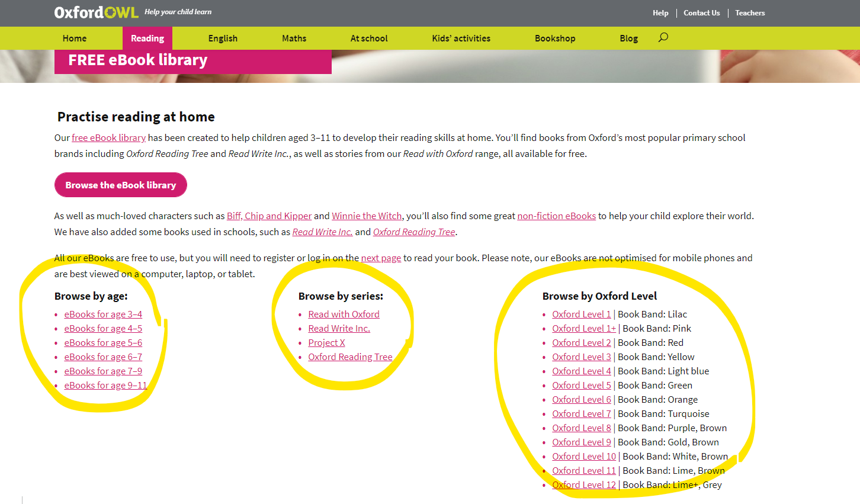Open the Project X series link
Screen dimensions: 860x504
tap(326, 342)
